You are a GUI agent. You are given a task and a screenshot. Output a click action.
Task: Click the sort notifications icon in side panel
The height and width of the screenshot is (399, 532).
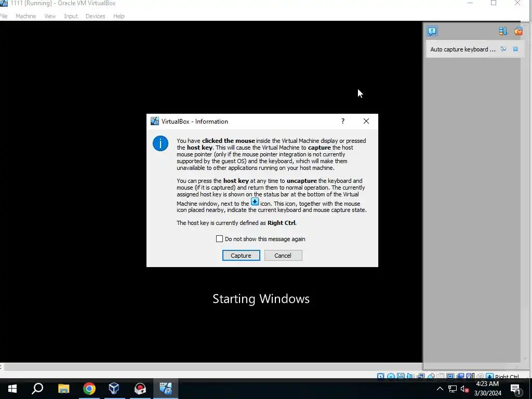pos(503,31)
